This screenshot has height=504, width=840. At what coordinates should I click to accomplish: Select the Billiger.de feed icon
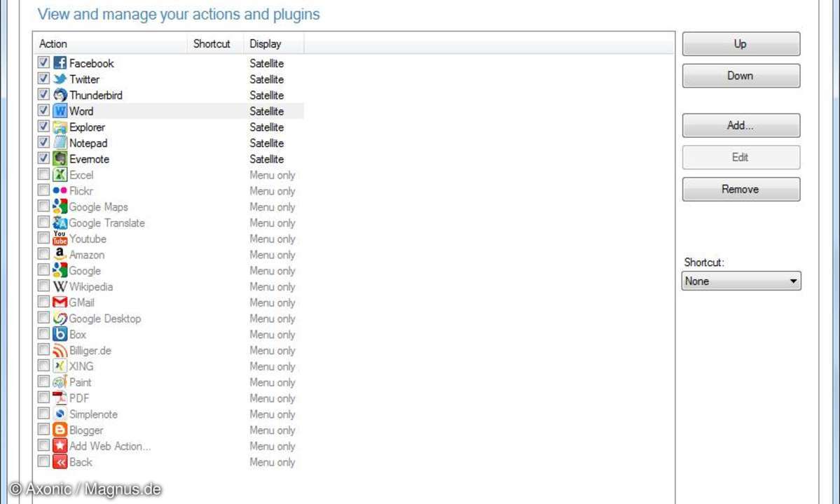point(60,351)
